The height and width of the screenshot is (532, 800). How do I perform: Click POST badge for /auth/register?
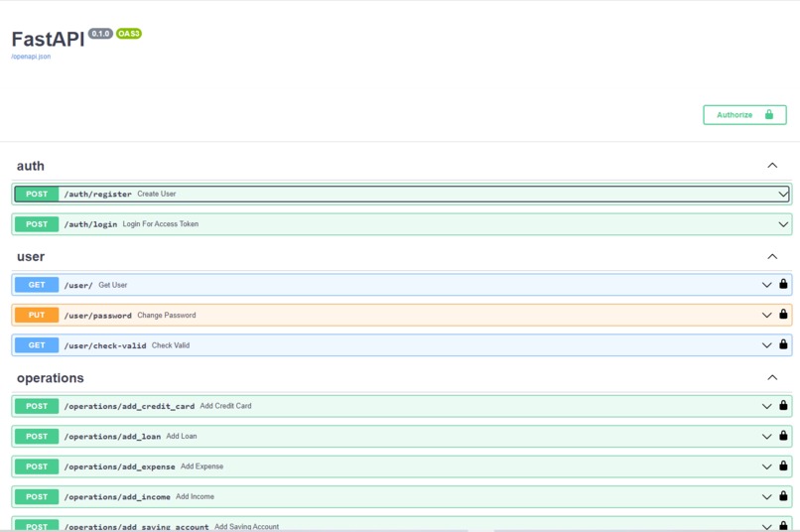[37, 194]
